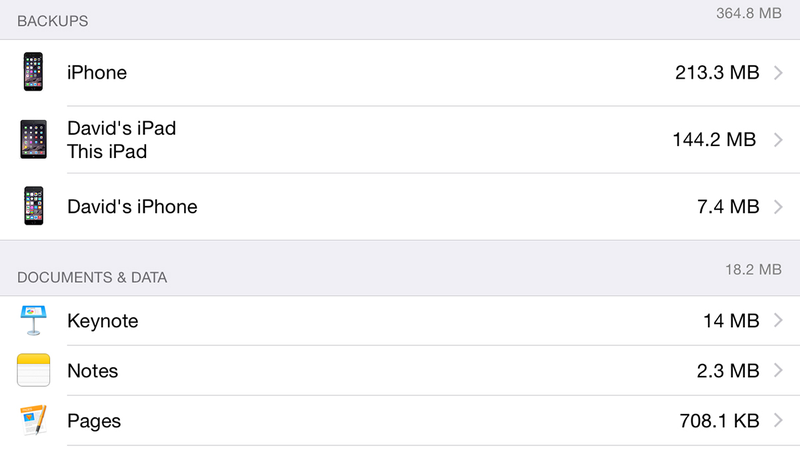Select the 144.2 MB size value
This screenshot has width=800, height=450.
(x=714, y=139)
